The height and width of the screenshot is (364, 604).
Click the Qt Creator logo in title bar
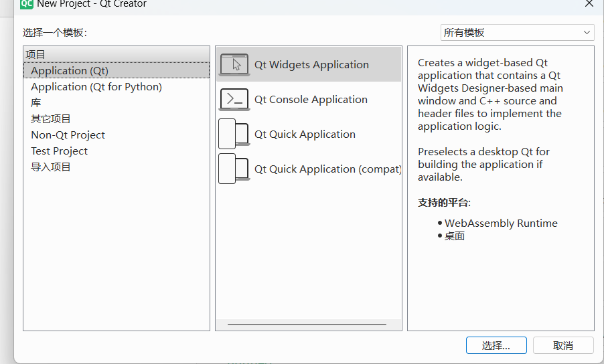pyautogui.click(x=27, y=4)
